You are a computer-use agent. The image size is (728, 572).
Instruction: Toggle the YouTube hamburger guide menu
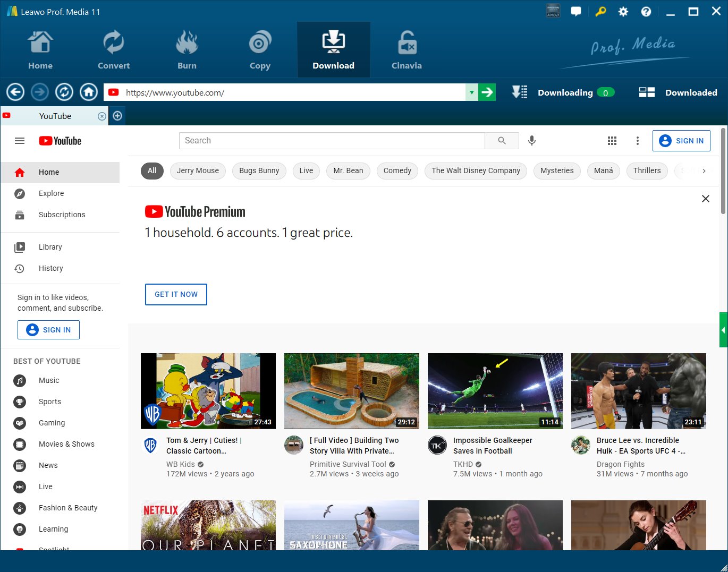[20, 141]
